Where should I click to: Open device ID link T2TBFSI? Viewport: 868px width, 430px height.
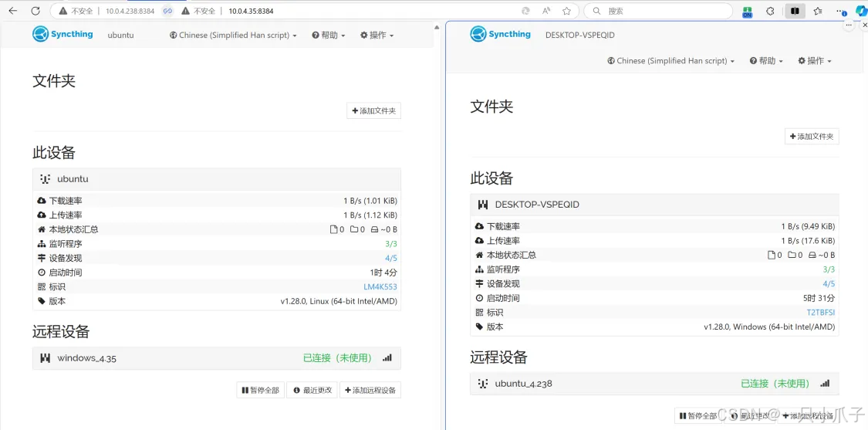tap(820, 312)
